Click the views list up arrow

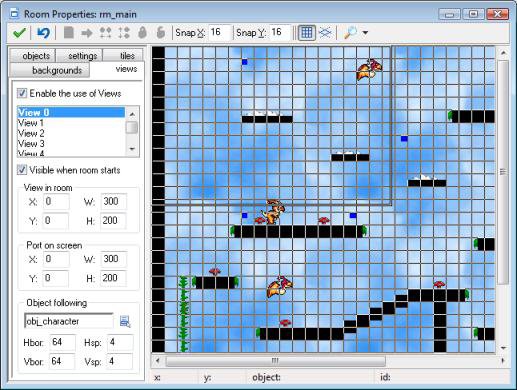click(x=132, y=114)
